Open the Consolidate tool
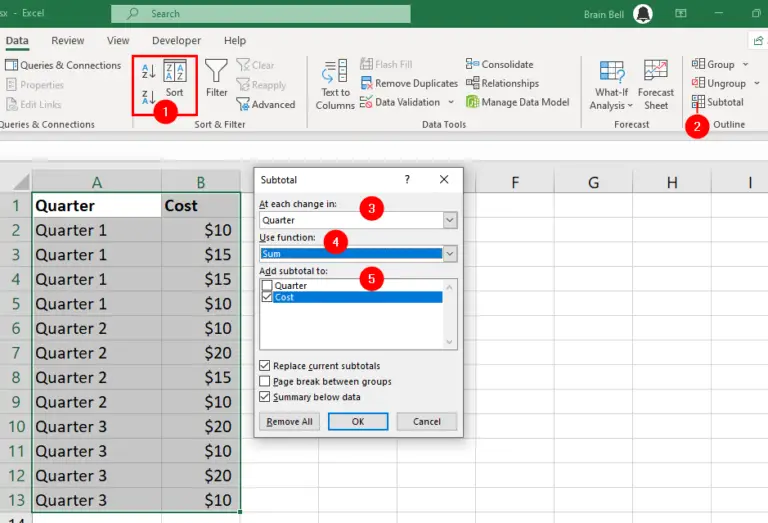The width and height of the screenshot is (768, 523). [500, 64]
